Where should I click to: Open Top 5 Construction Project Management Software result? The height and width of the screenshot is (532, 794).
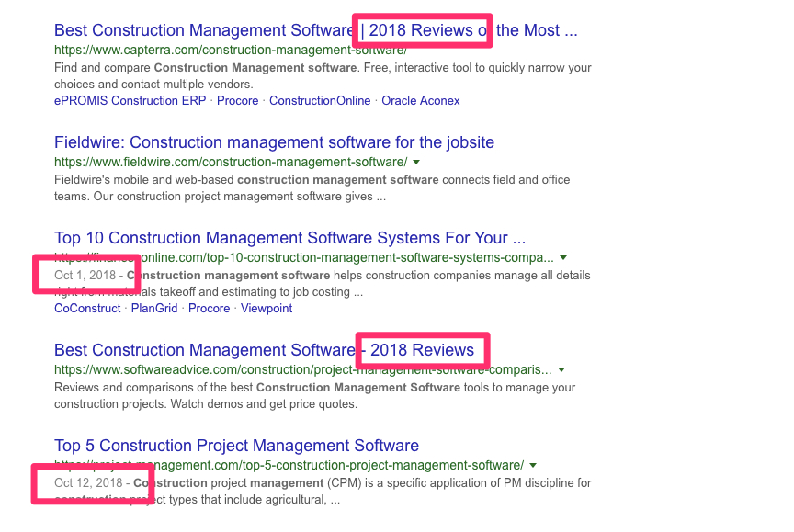coord(236,446)
